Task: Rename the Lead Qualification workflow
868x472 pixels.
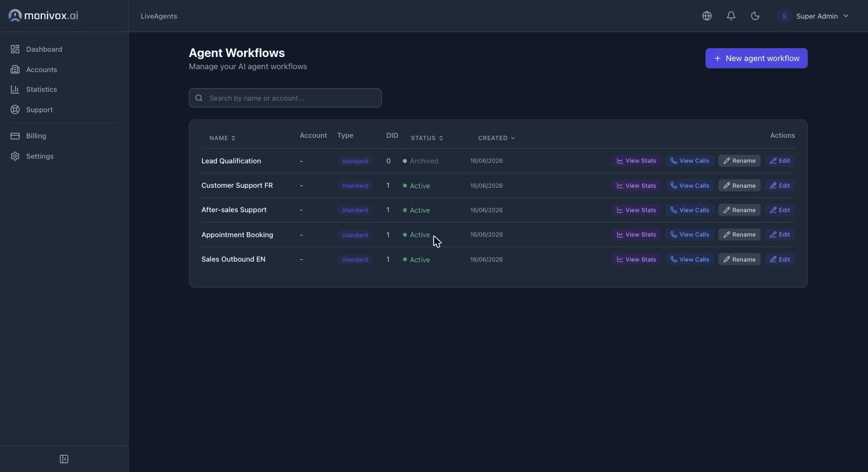Action: tap(740, 161)
